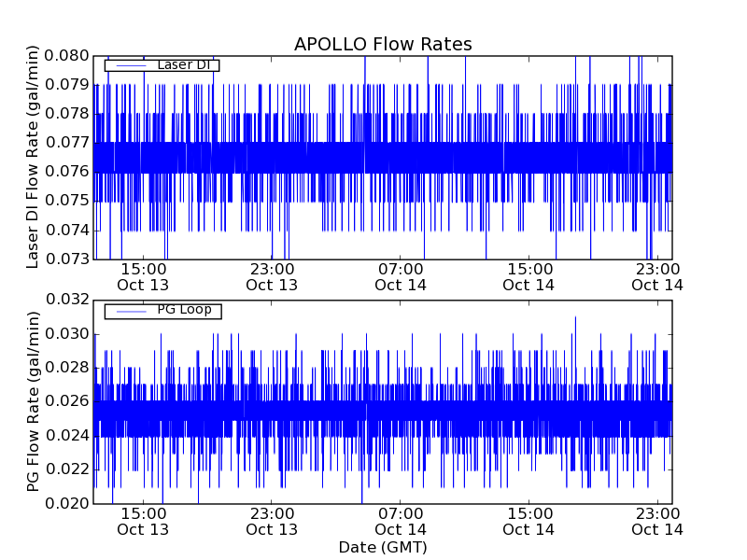Click the 'PG Flow Rate (gal/min)' axis label
This screenshot has width=747, height=560.
pos(33,402)
